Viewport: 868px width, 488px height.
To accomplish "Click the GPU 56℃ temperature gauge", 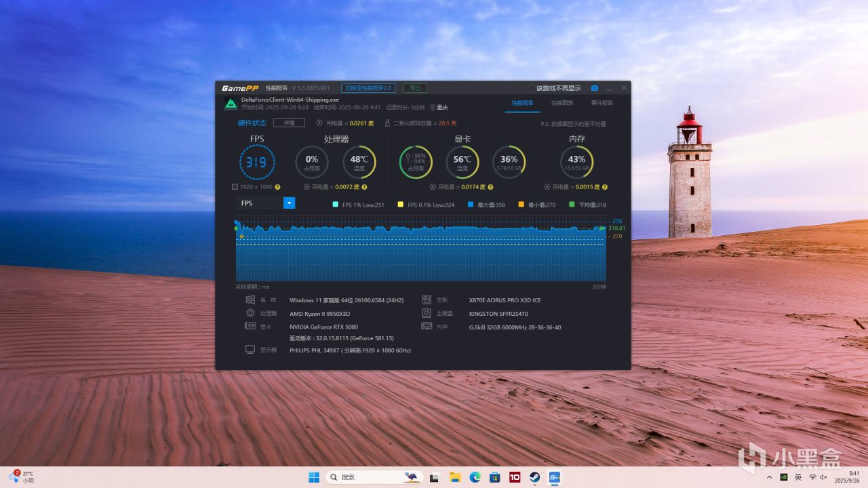I will [462, 162].
